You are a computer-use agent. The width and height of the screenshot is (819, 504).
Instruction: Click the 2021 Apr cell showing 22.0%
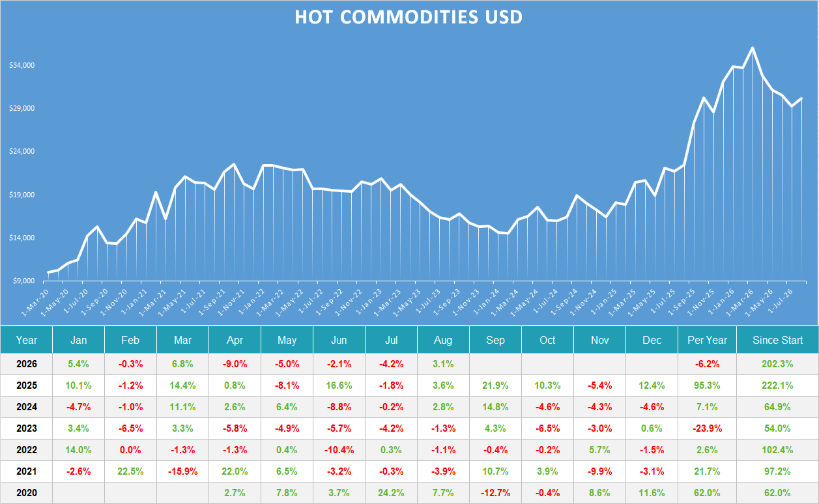coord(235,471)
